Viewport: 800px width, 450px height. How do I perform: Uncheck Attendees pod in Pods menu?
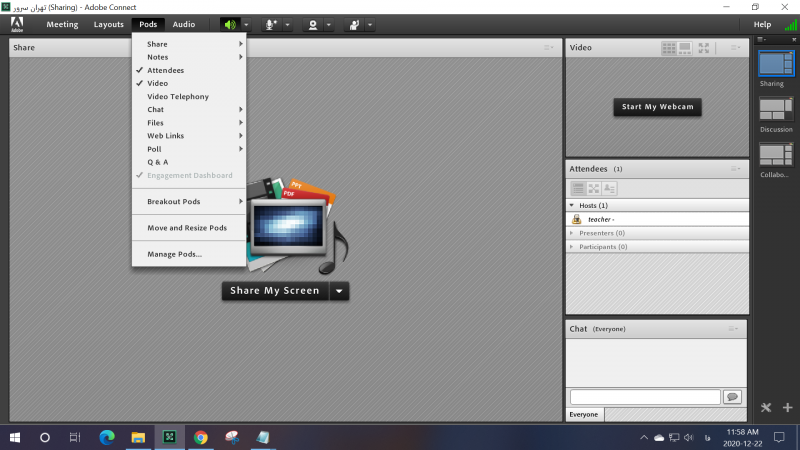(x=165, y=71)
